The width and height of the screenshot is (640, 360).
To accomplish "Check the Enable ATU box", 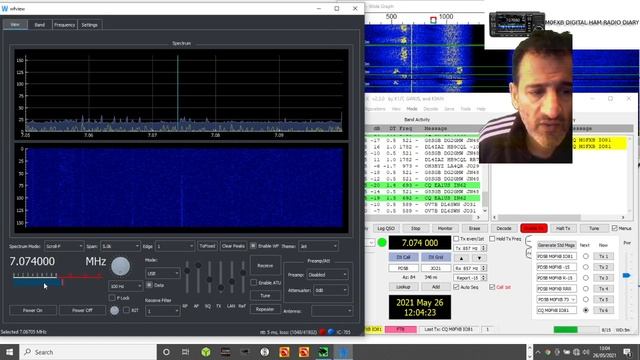I will pos(254,282).
